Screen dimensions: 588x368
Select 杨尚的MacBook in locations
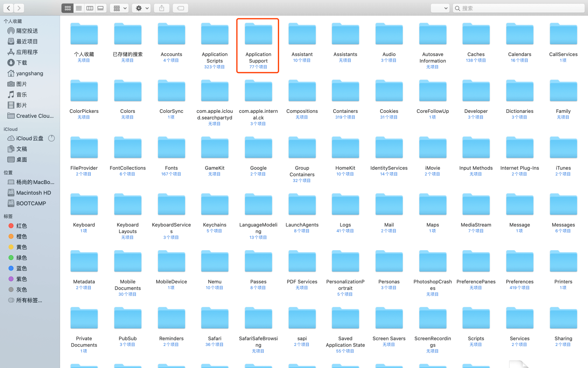pos(31,182)
